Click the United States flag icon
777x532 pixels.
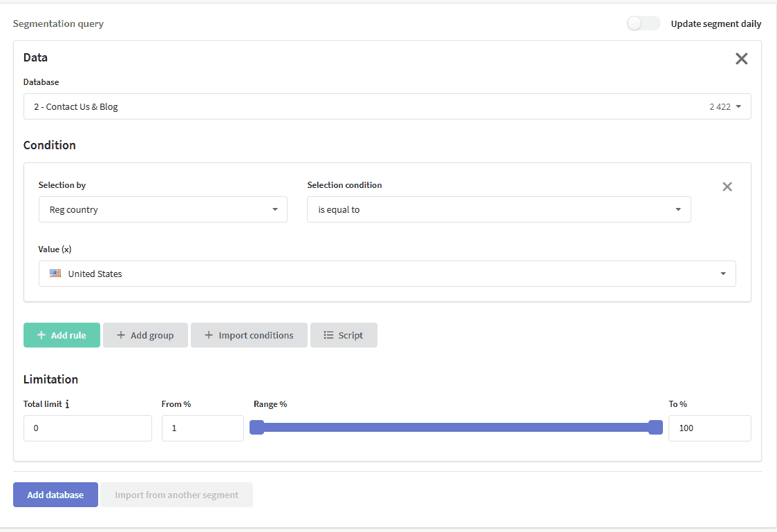coord(55,274)
